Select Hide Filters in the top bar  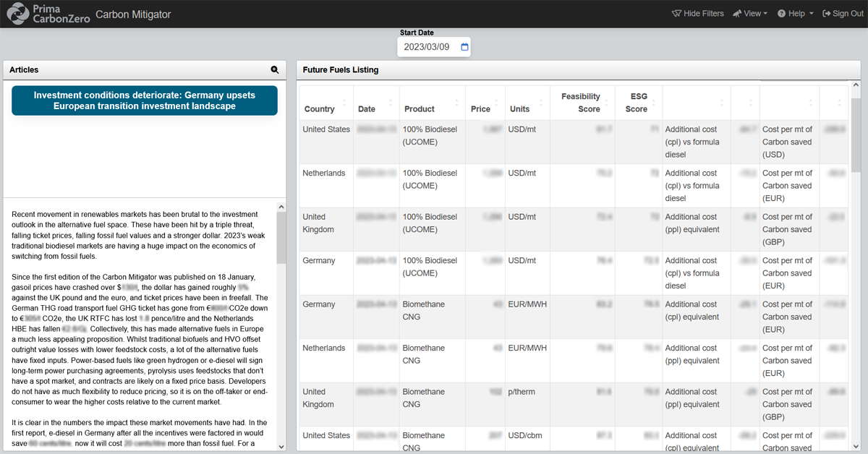click(697, 13)
